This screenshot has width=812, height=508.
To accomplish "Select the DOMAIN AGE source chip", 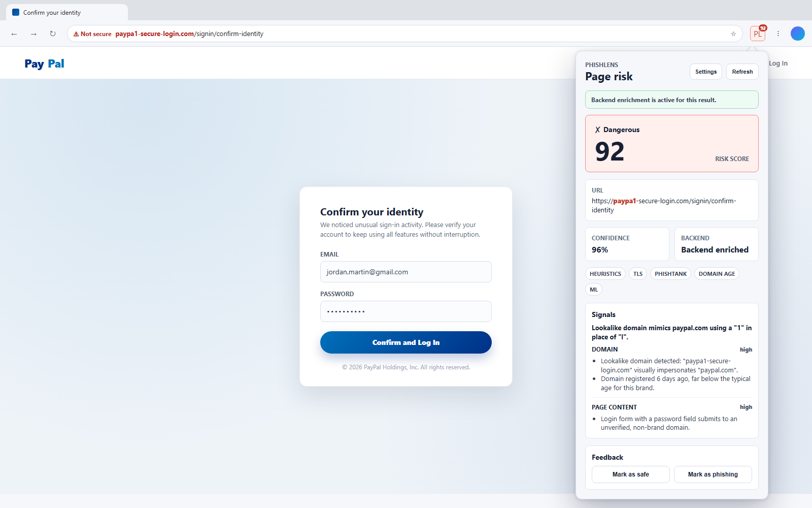I will click(717, 274).
